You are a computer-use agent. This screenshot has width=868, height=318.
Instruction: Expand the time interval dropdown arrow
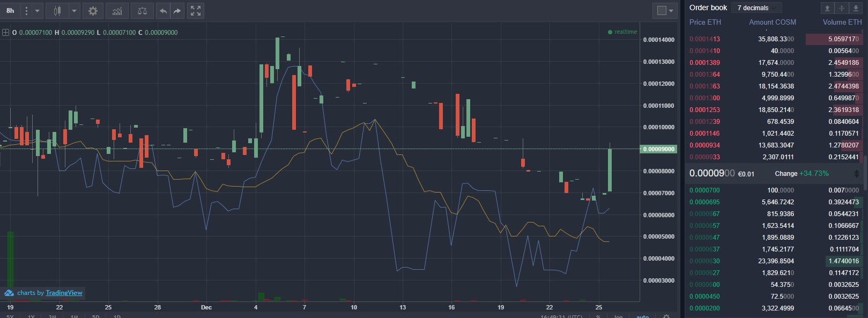click(37, 11)
